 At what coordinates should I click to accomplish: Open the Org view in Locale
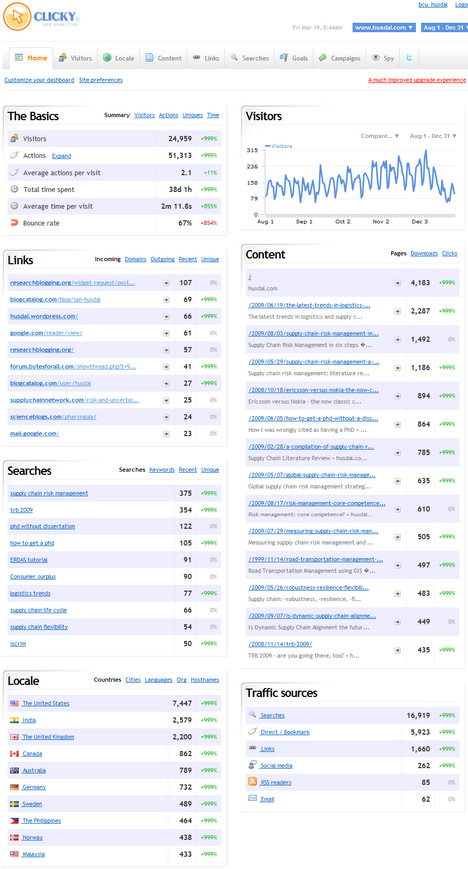coord(181,680)
